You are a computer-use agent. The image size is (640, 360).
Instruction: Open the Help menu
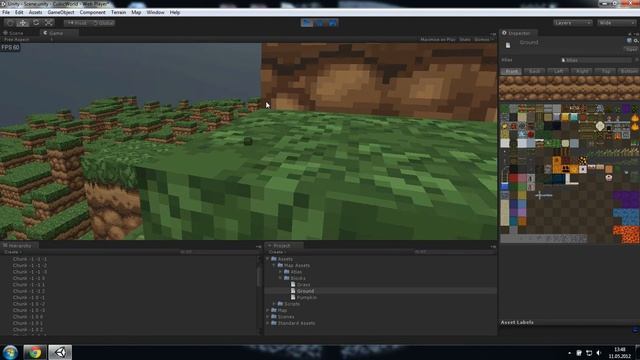(x=175, y=12)
